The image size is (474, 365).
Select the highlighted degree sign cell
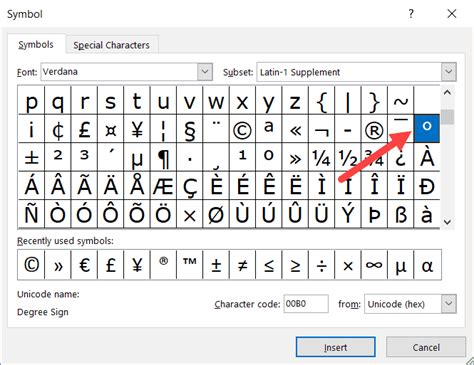click(427, 128)
